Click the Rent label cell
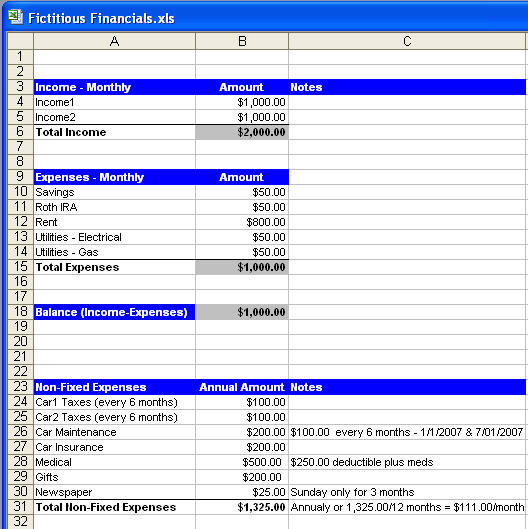 (114, 222)
